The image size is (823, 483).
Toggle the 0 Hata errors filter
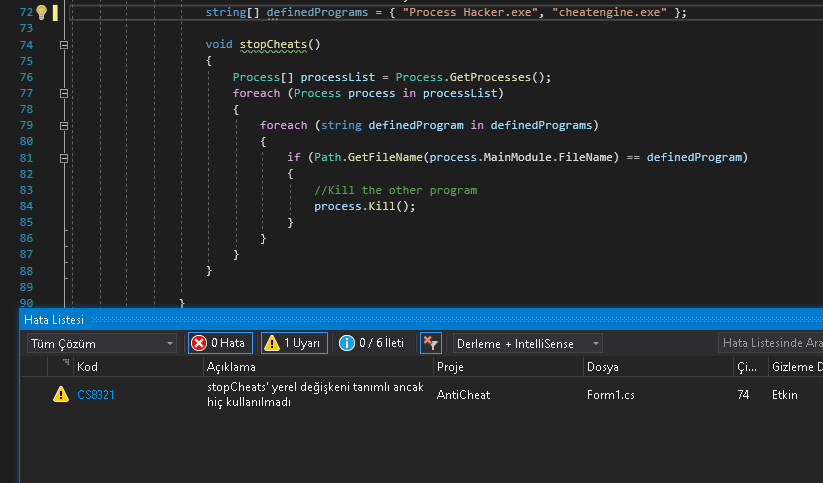coord(220,343)
